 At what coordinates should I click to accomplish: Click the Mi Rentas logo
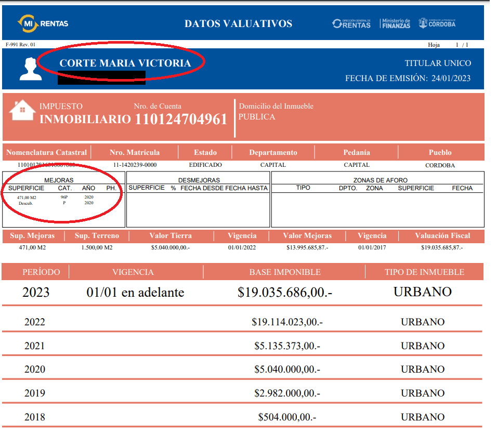pyautogui.click(x=43, y=23)
